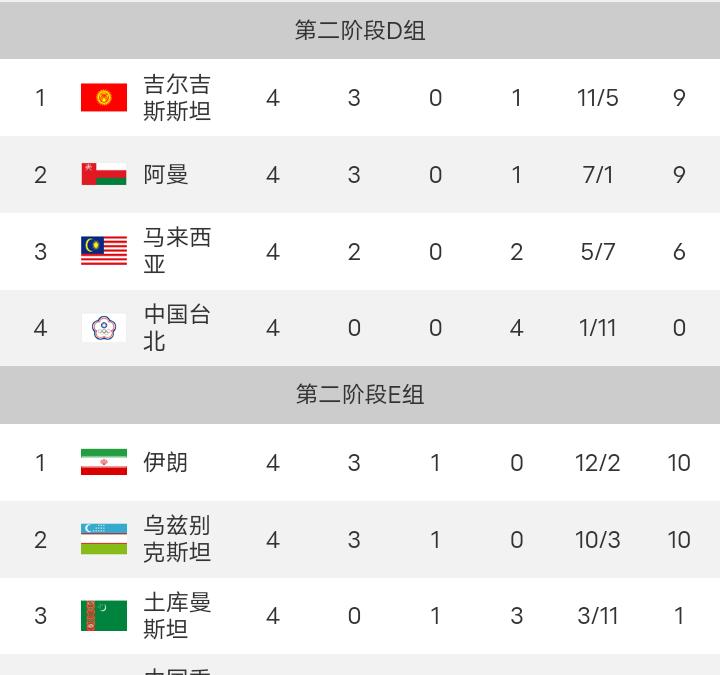This screenshot has width=720, height=675.
Task: Click the Uzbekistan flag icon
Action: [104, 539]
